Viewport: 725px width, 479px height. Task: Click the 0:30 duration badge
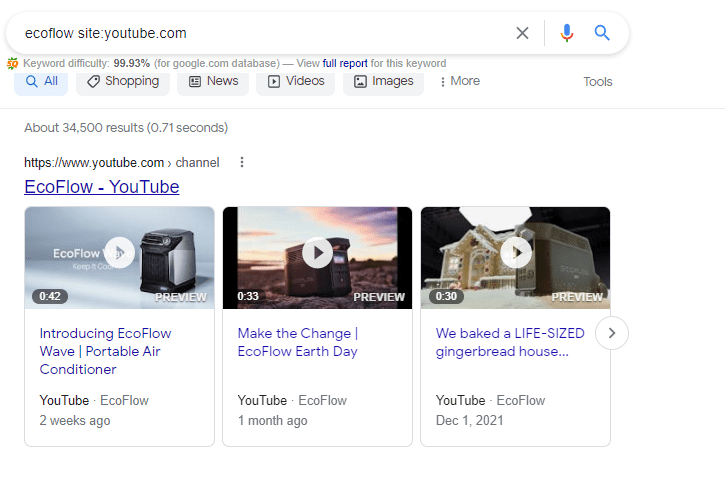(446, 296)
